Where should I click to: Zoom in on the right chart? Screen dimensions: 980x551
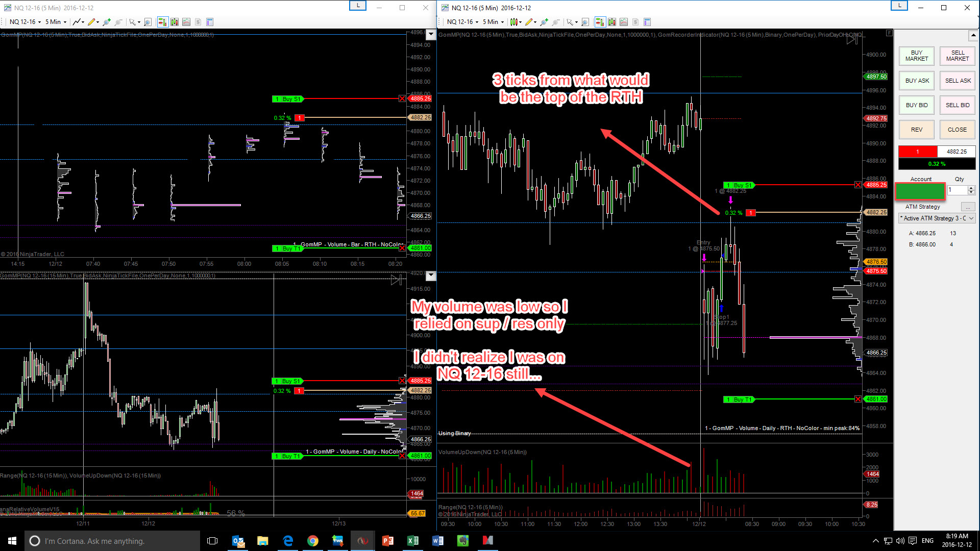(544, 22)
